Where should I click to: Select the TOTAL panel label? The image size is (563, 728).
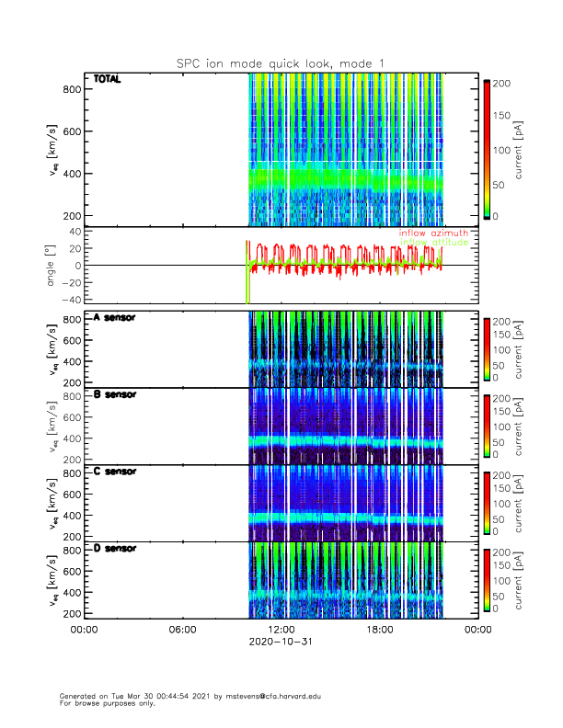pyautogui.click(x=107, y=80)
